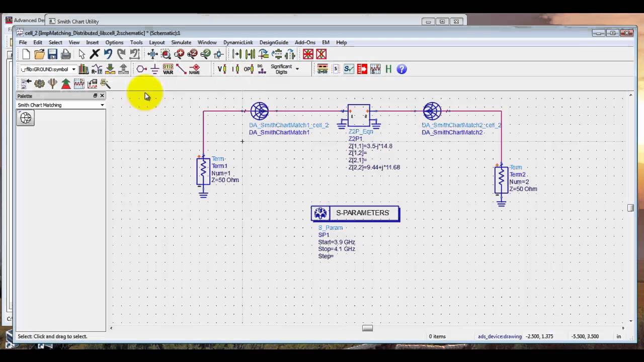
Task: Select the Term2 resistor symbol
Action: pos(501,179)
